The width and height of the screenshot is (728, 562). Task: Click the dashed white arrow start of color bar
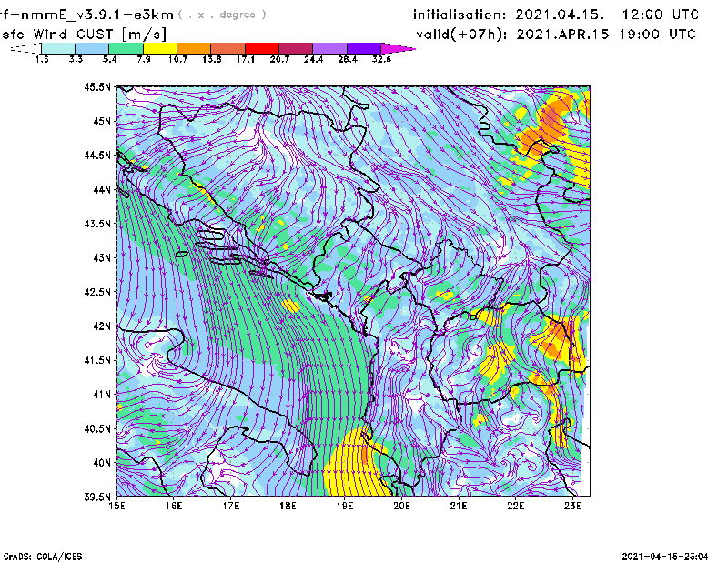pos(25,48)
